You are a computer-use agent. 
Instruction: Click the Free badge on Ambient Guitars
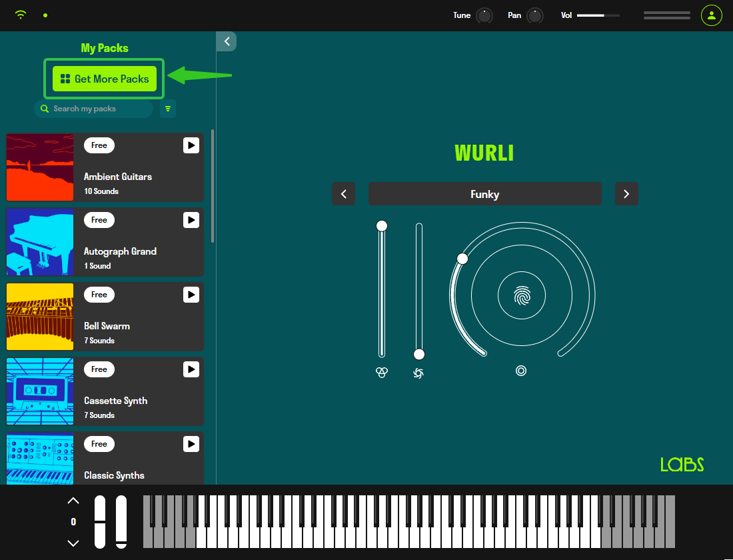(x=99, y=145)
